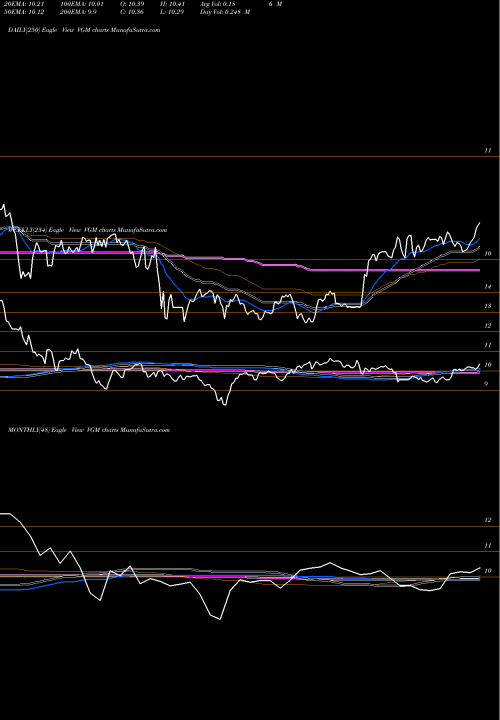Viewport: 500px width, 720px height.
Task: Select the open price O: 10.39
Action: coord(132,4)
